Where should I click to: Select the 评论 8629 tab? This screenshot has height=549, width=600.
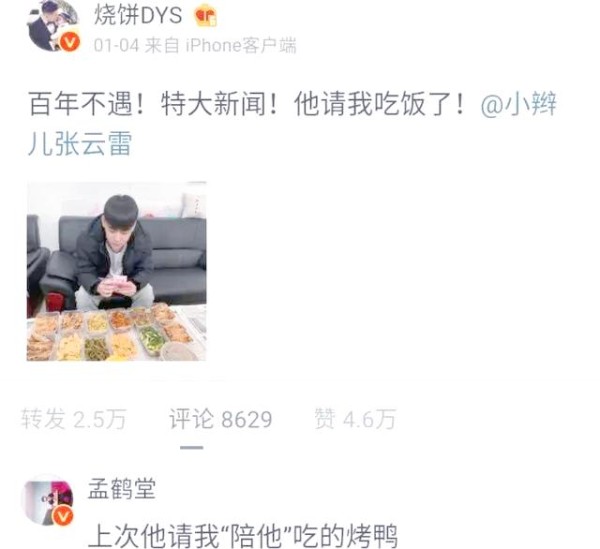coord(221,419)
